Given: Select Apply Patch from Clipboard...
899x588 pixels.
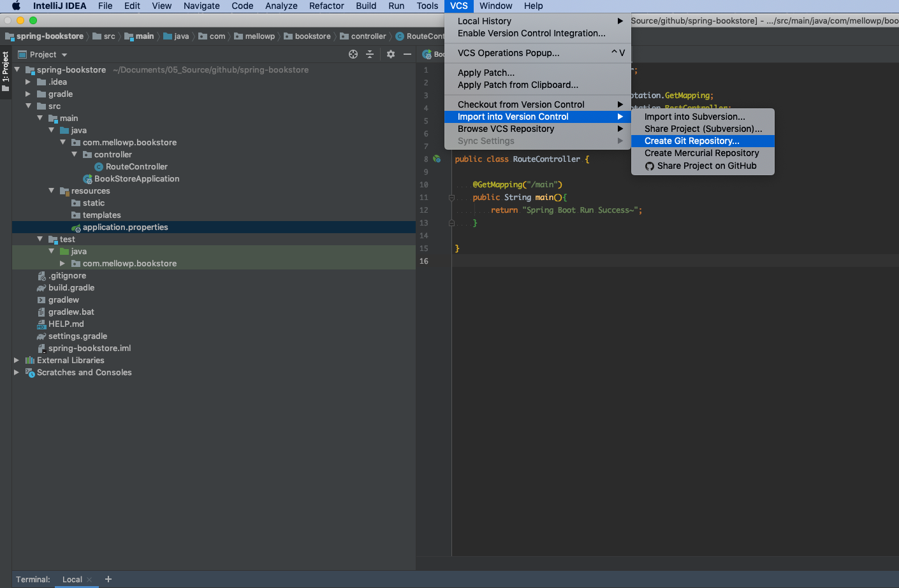Looking at the screenshot, I should [537, 85].
